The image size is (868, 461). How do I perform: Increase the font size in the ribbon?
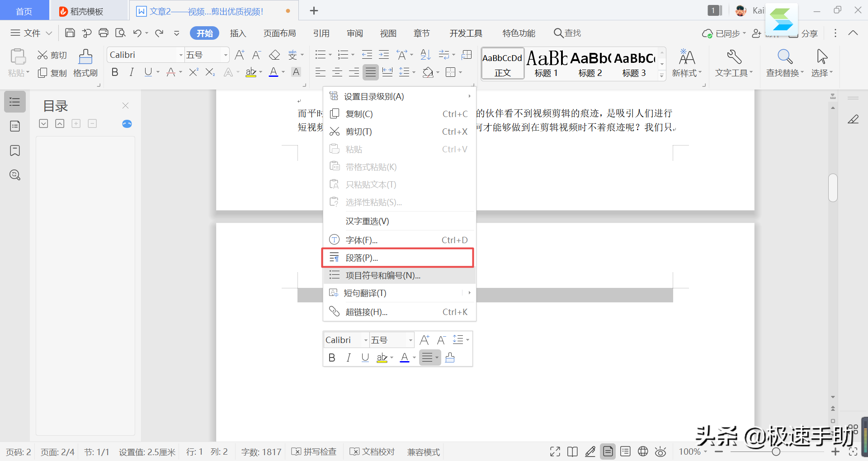[x=240, y=55]
